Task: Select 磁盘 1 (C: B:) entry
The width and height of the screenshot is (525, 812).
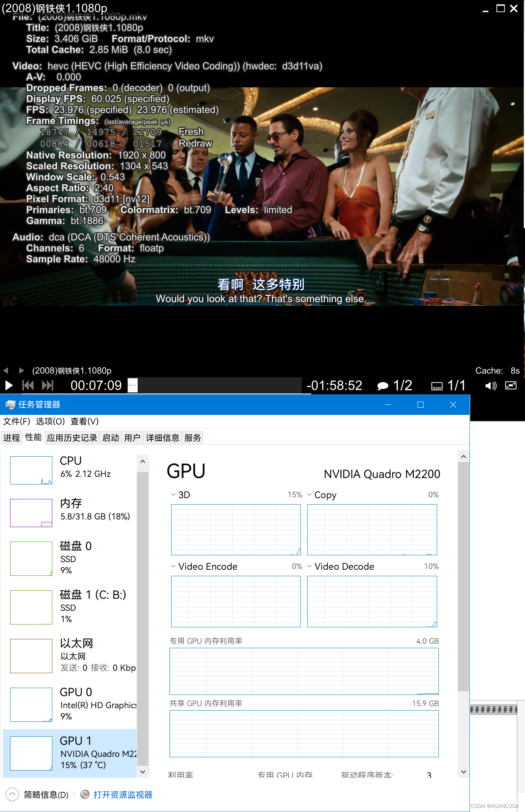Action: coord(70,607)
